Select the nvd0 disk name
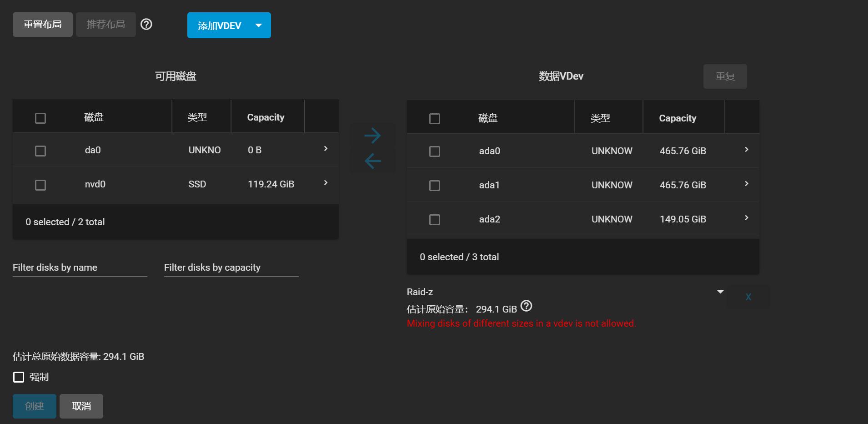Image resolution: width=868 pixels, height=424 pixels. point(95,184)
